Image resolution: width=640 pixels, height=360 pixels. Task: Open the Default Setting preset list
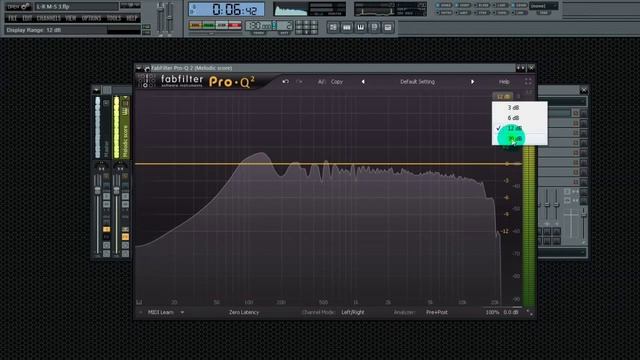(417, 82)
